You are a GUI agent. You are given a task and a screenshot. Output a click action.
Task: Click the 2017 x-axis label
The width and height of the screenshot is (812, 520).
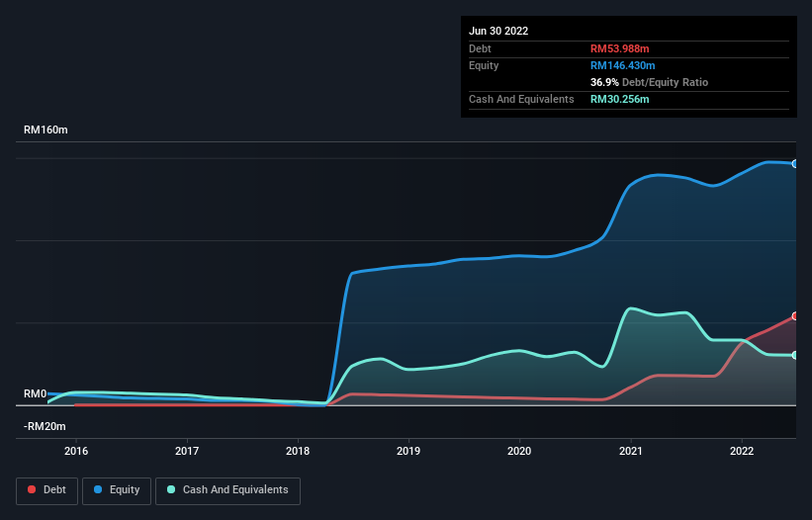[187, 451]
